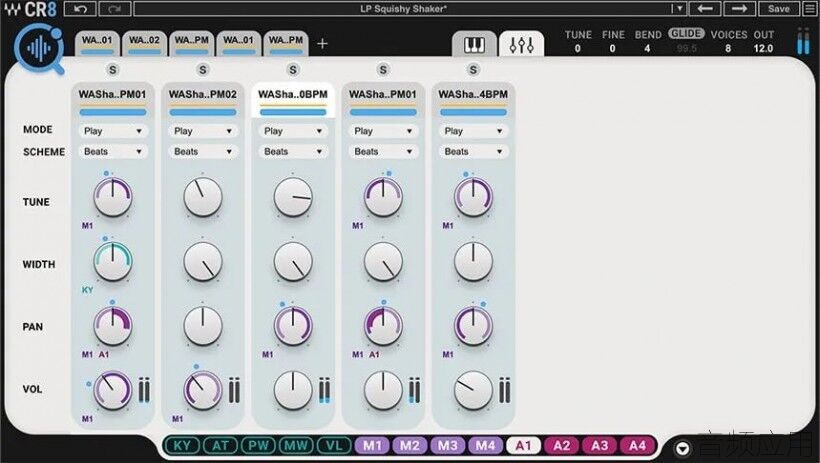The image size is (820, 463).
Task: Open MODE dropdown of WASha..PM02 layer
Action: [x=203, y=131]
